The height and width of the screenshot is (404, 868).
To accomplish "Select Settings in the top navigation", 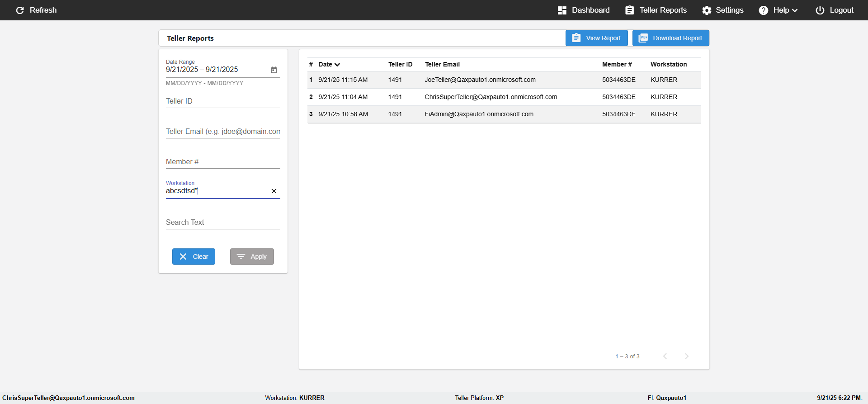I will pyautogui.click(x=722, y=10).
